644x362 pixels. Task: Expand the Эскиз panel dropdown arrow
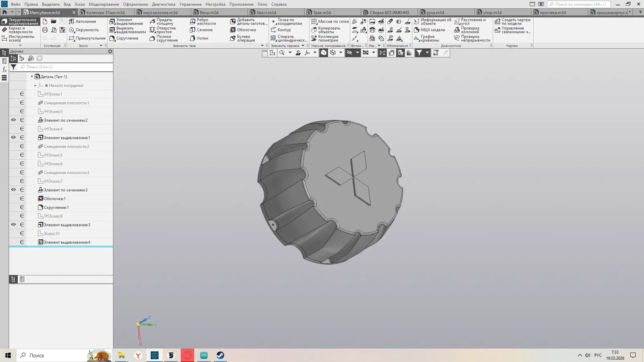(101, 46)
